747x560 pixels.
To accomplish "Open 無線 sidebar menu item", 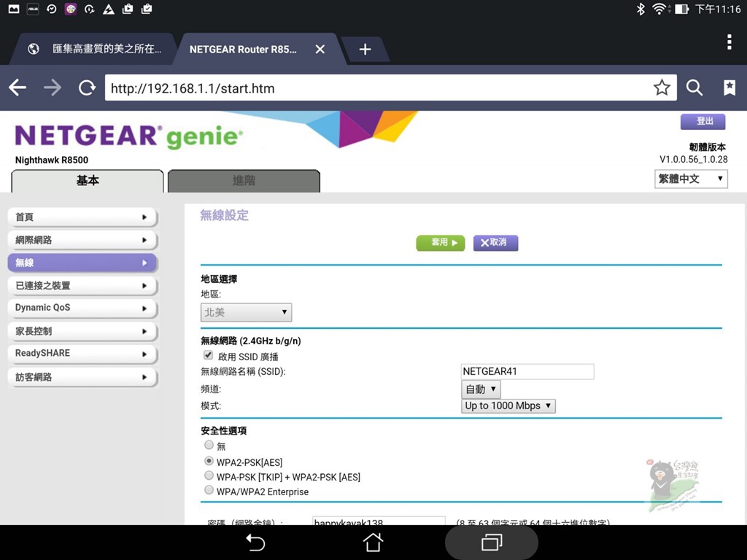I will point(82,262).
